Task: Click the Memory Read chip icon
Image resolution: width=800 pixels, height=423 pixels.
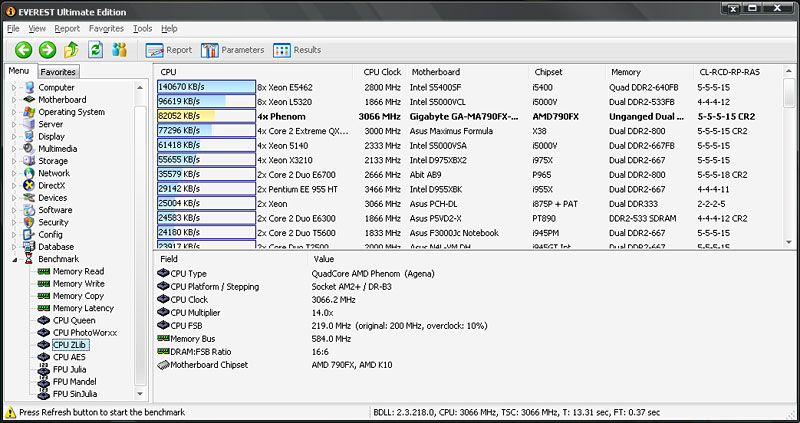Action: [44, 271]
